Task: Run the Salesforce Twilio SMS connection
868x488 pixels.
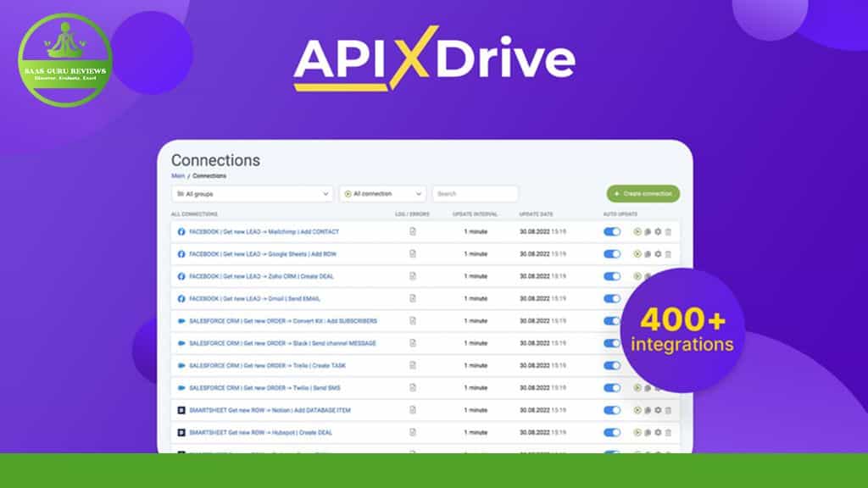Action: pos(637,388)
